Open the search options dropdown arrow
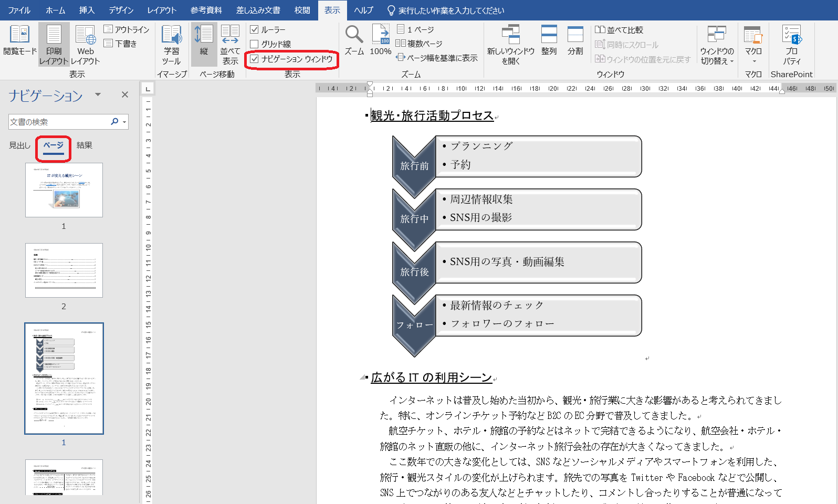Viewport: 838px width, 504px height. [124, 122]
